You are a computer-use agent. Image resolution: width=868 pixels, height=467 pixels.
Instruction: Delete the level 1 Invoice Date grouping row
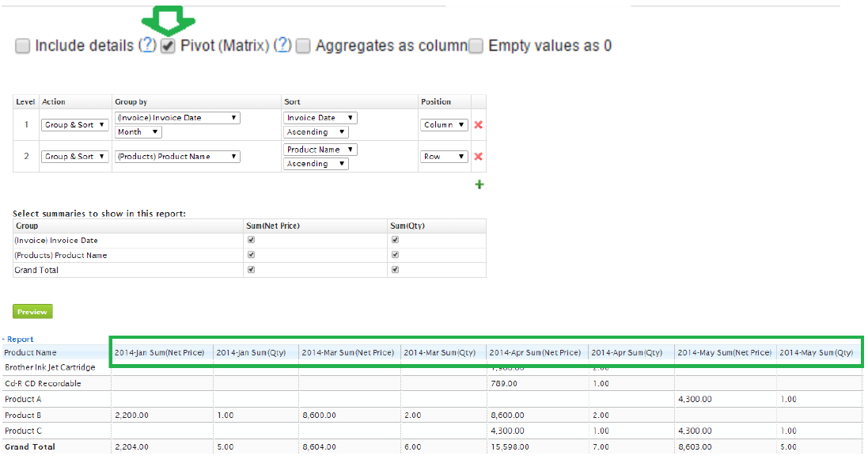click(x=478, y=125)
